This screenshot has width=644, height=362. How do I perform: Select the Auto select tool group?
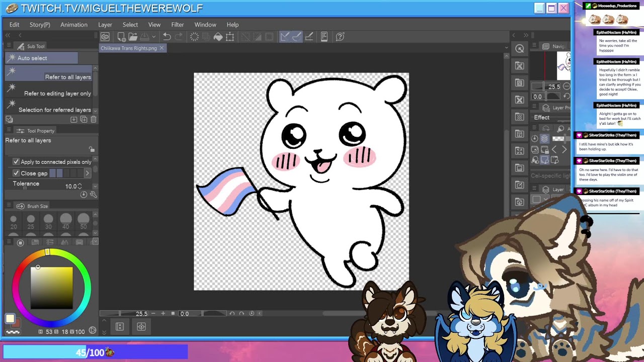(x=41, y=58)
